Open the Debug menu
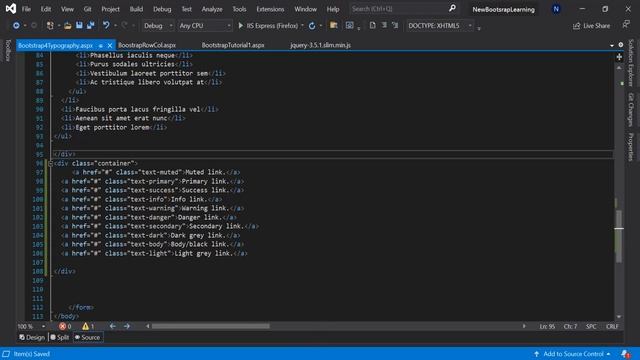The width and height of the screenshot is (640, 360). point(162,9)
